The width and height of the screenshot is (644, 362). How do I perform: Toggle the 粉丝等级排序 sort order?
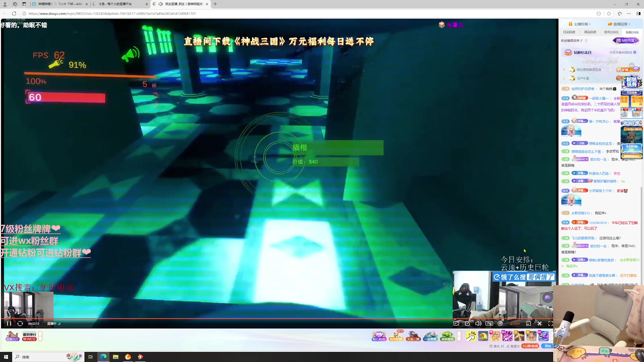[572, 41]
